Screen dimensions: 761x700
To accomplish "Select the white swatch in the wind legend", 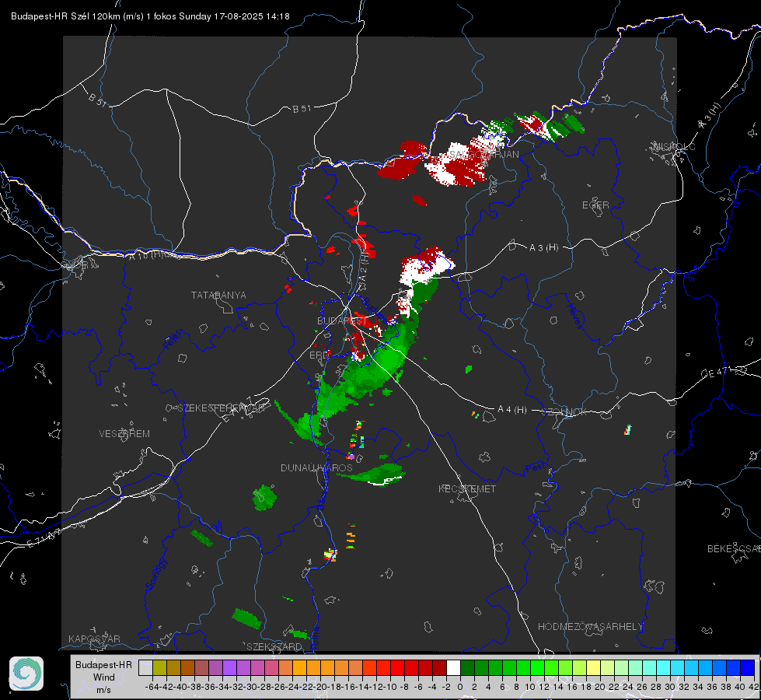I will pos(453,667).
